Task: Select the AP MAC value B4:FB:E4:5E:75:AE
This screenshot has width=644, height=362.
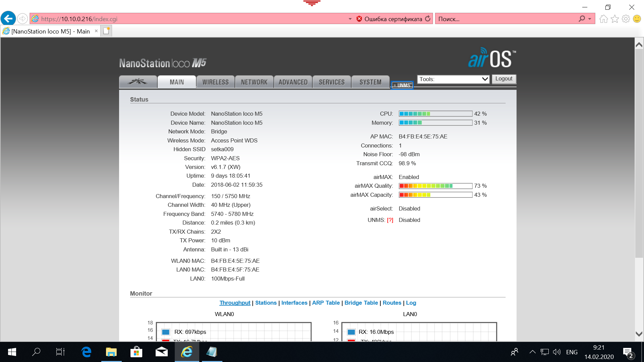Action: 423,136
